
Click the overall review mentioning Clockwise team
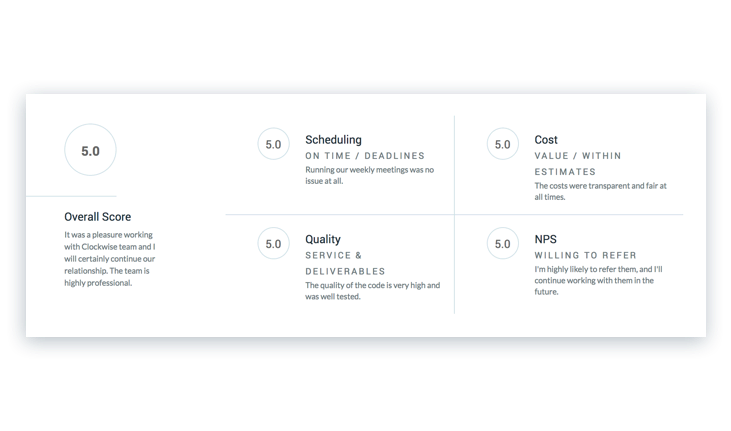pos(109,258)
